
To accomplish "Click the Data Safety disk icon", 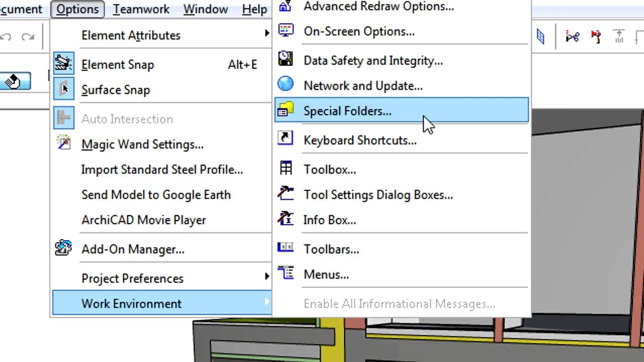I will 286,59.
